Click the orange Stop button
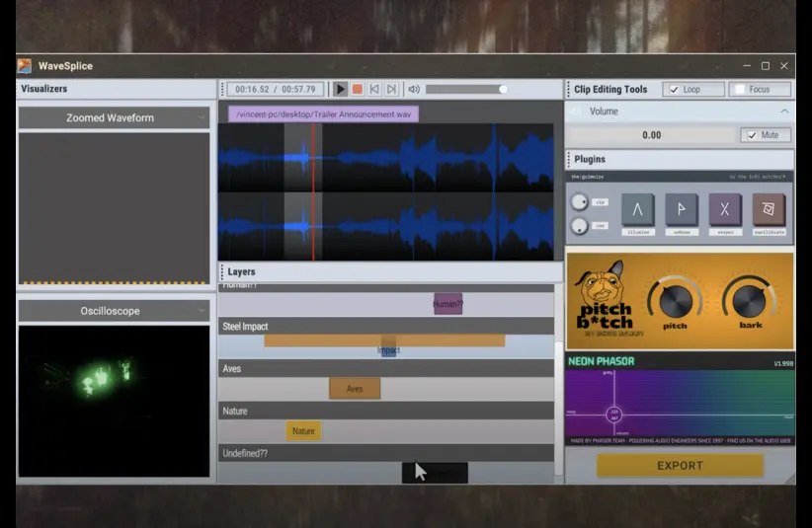812x528 pixels. pos(358,89)
